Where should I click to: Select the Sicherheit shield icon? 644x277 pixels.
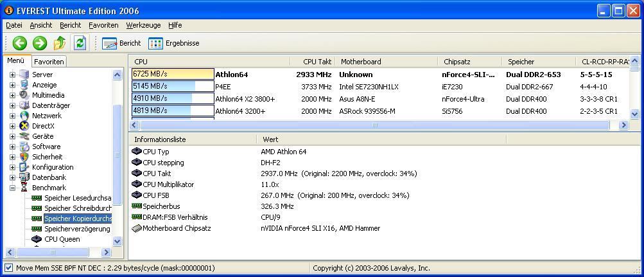[24, 157]
